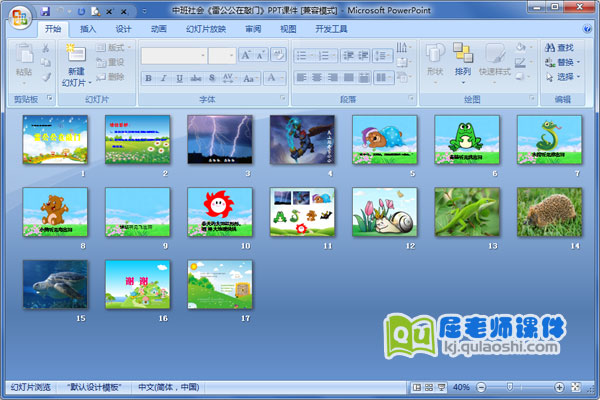Screen dimensions: 600x400
Task: Toggle text Shadow (S) formatting
Action: pos(212,78)
